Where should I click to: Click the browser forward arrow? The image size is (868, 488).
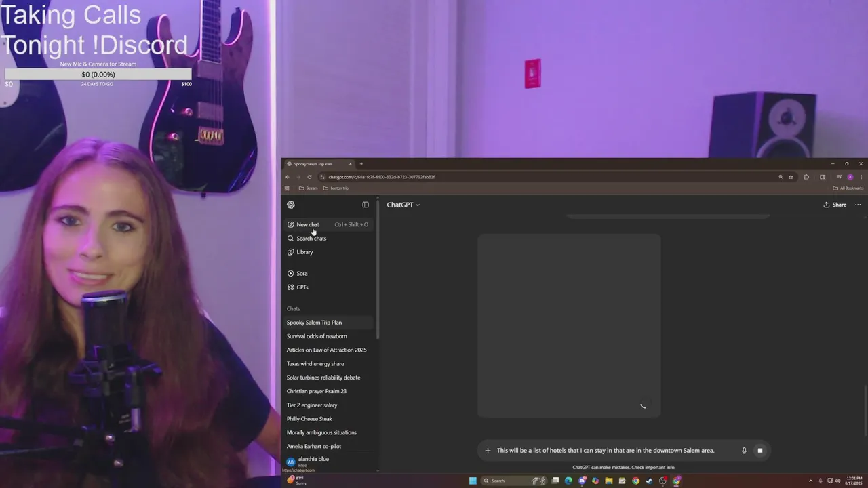pyautogui.click(x=298, y=177)
